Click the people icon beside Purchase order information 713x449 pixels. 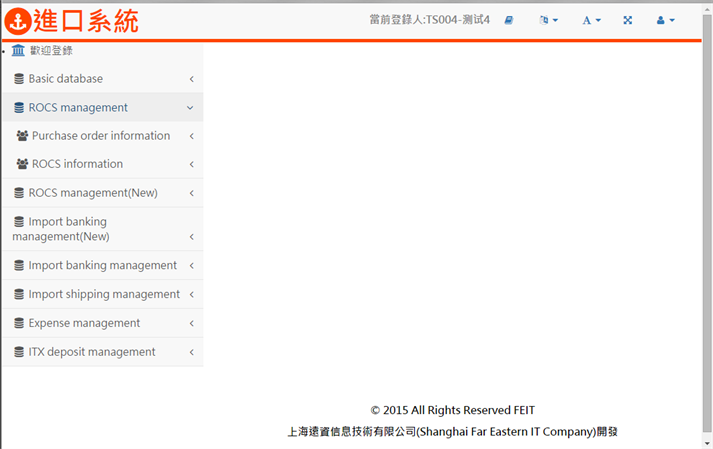22,136
